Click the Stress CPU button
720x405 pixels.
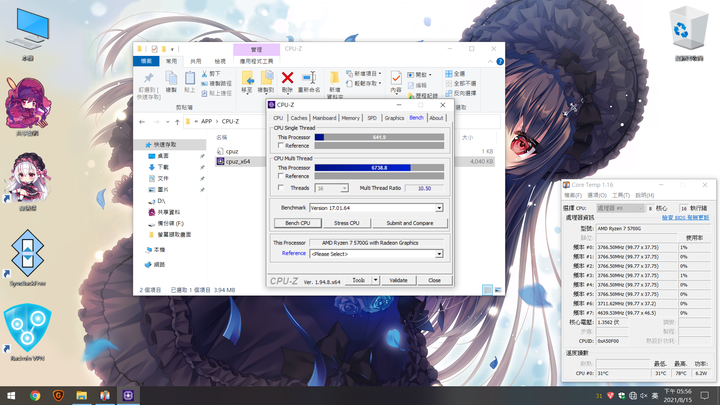tap(347, 223)
